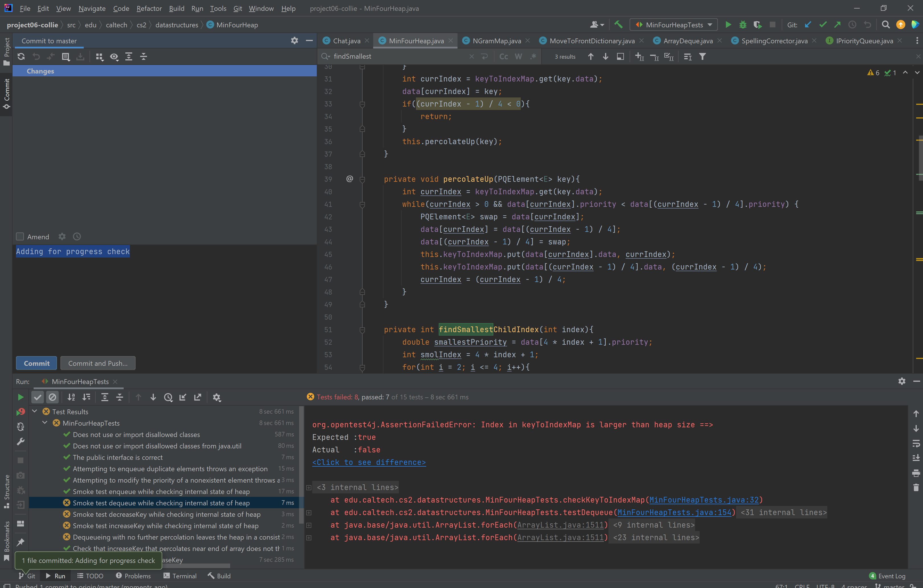Viewport: 923px width, 588px height.
Task: Toggle Match Case (Cc) in search bar
Action: click(x=503, y=57)
